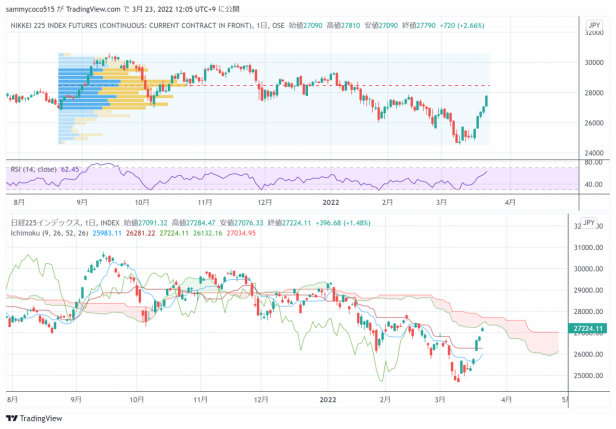This screenshot has width=616, height=429.
Task: Click the JPY currency label on upper chart
Action: [594, 25]
